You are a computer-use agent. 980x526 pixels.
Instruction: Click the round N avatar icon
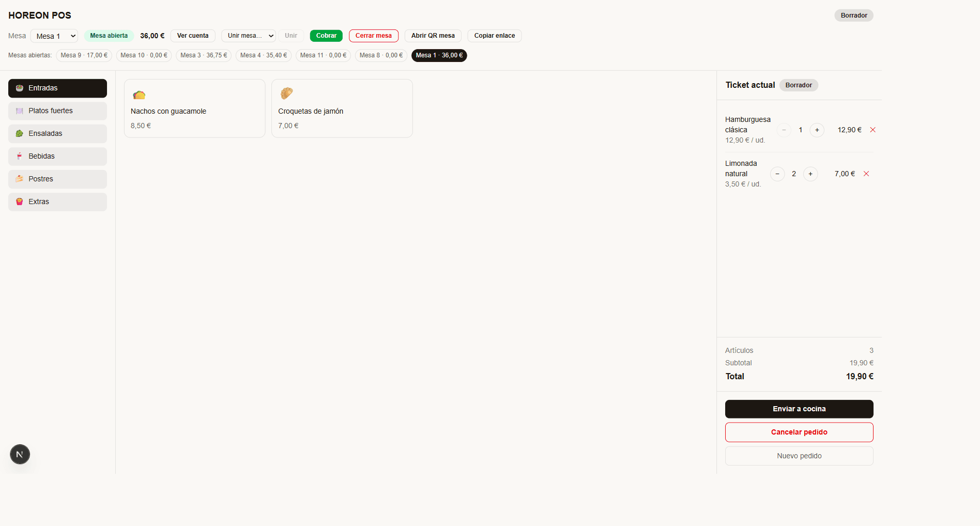pos(20,454)
